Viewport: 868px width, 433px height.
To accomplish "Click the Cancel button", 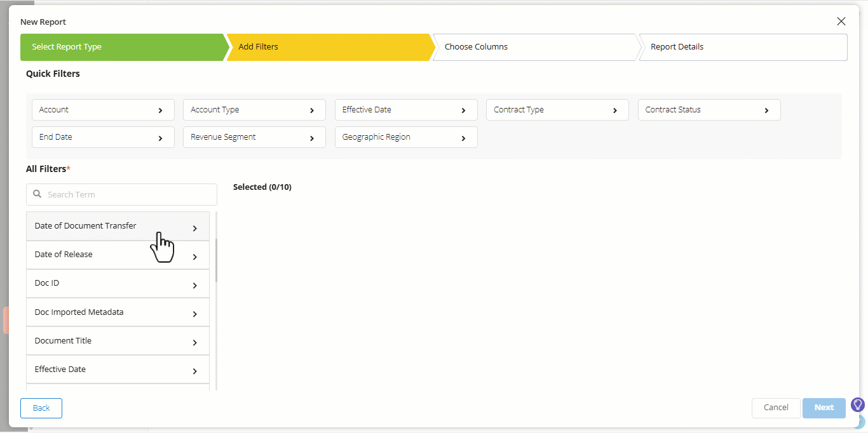I will pos(776,408).
